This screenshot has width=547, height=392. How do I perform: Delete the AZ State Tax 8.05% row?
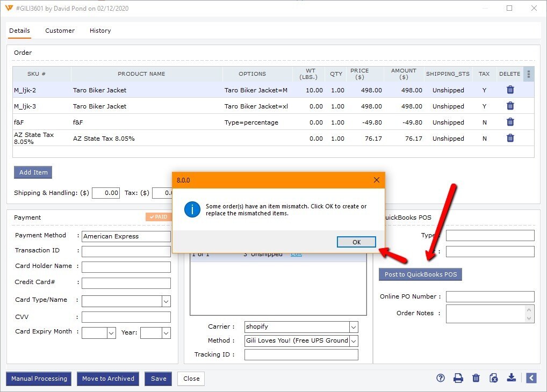coord(510,139)
